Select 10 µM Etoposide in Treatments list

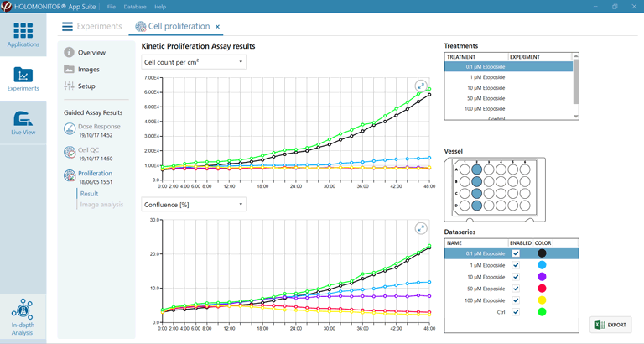(x=487, y=88)
